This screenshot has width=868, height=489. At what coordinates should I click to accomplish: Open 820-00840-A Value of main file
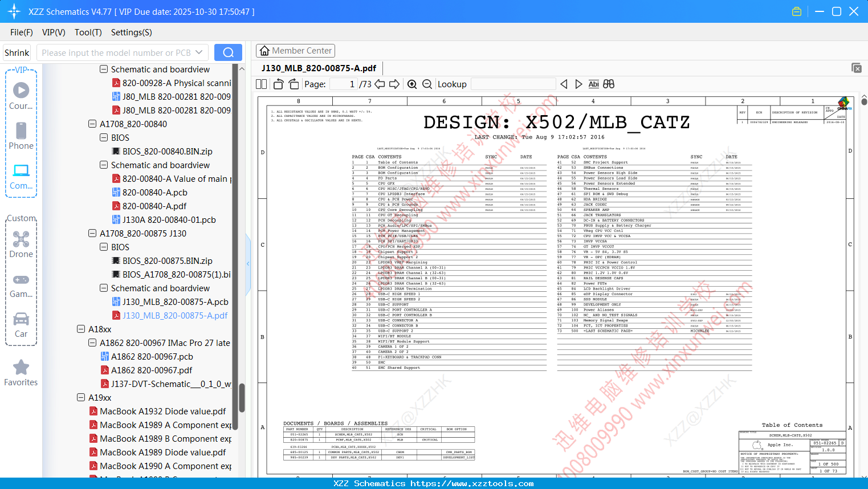coord(172,178)
